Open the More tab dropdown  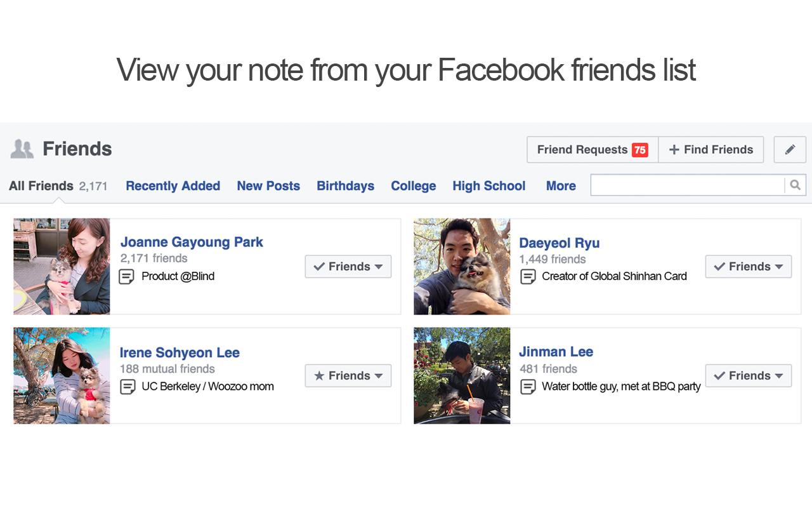click(561, 185)
